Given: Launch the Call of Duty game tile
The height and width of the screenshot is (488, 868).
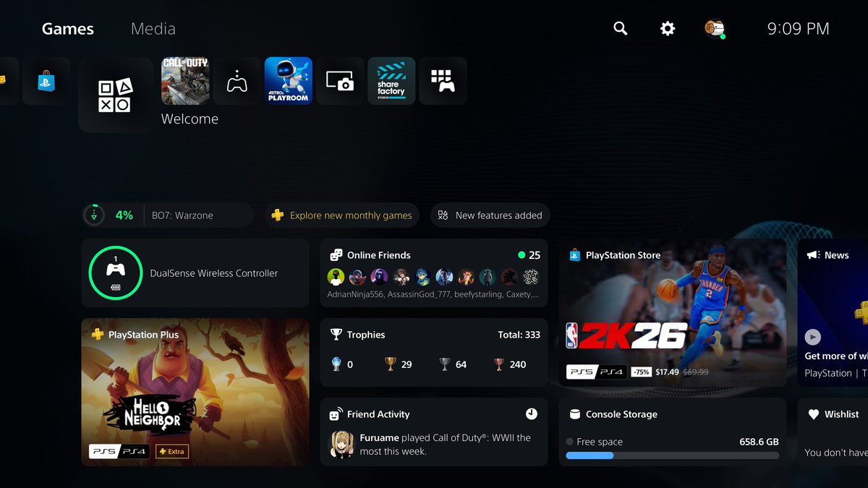Looking at the screenshot, I should [x=185, y=81].
